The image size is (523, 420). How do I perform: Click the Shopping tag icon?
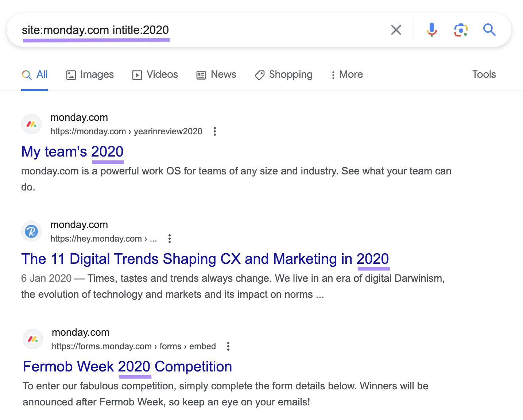pos(259,74)
